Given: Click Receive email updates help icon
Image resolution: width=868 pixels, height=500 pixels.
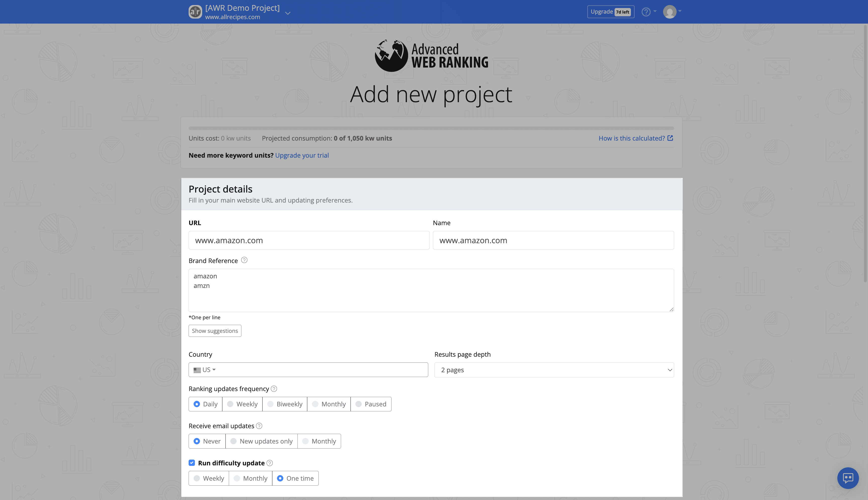Looking at the screenshot, I should pyautogui.click(x=259, y=425).
